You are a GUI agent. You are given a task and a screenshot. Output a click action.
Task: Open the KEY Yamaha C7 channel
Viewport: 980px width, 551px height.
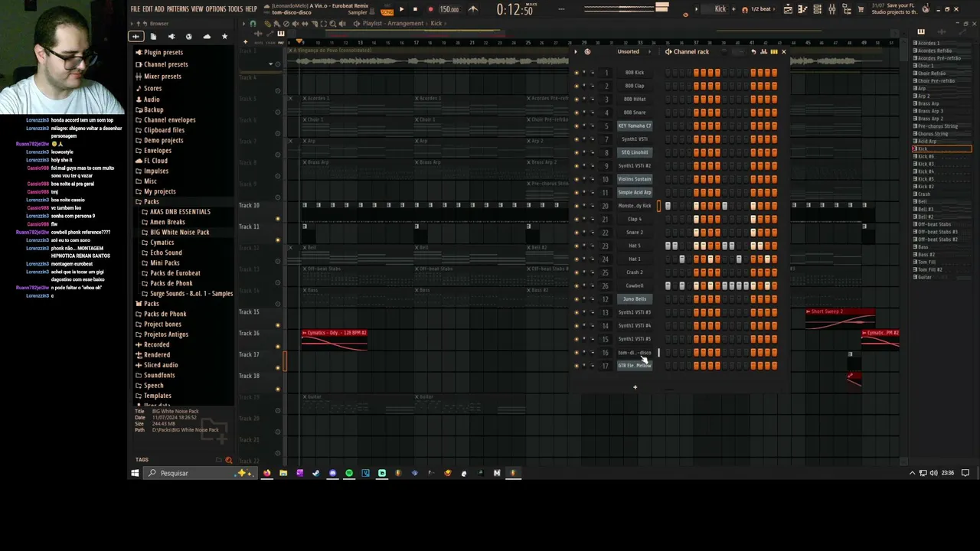(635, 126)
